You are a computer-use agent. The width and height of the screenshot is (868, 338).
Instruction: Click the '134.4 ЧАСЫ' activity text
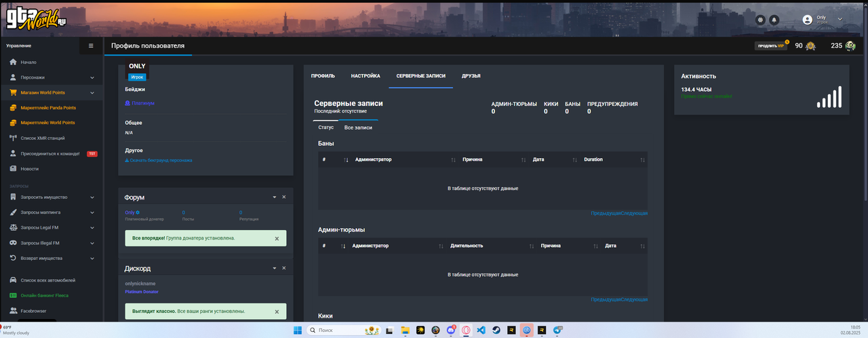click(x=696, y=89)
